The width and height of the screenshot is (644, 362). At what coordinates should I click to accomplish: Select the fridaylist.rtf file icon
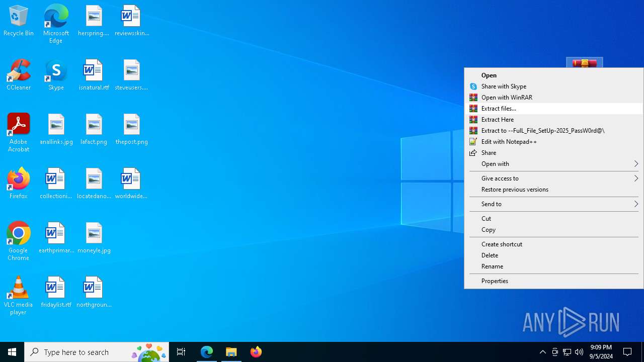[x=56, y=293]
